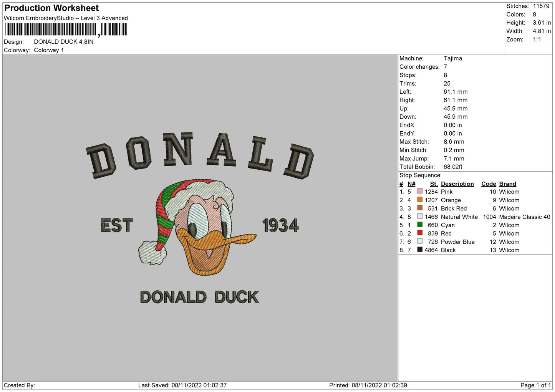555x392 pixels.
Task: Click the 'N#' column header
Action: (x=411, y=184)
